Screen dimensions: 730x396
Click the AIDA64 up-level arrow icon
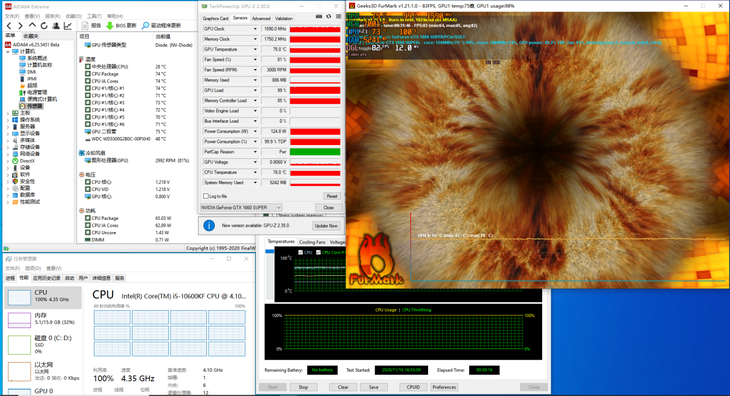(32, 26)
